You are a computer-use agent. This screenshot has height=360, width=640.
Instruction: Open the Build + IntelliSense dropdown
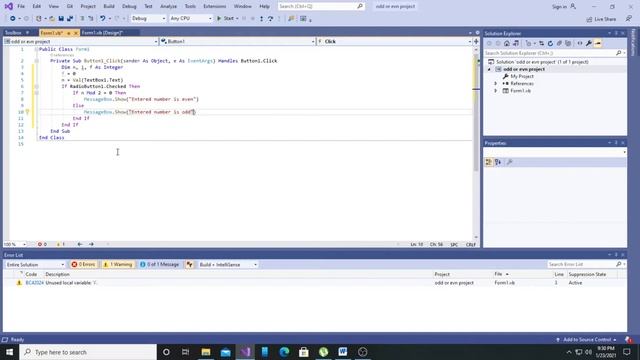click(228, 264)
